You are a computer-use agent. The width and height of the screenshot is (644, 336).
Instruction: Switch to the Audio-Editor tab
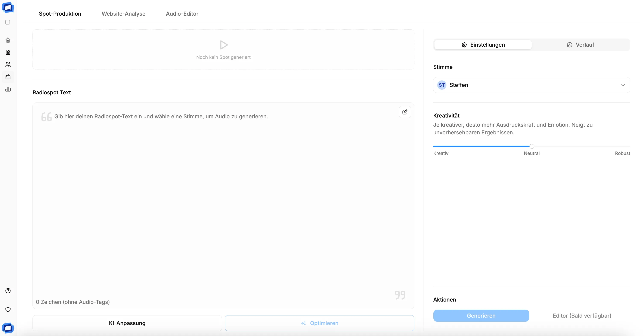[182, 14]
